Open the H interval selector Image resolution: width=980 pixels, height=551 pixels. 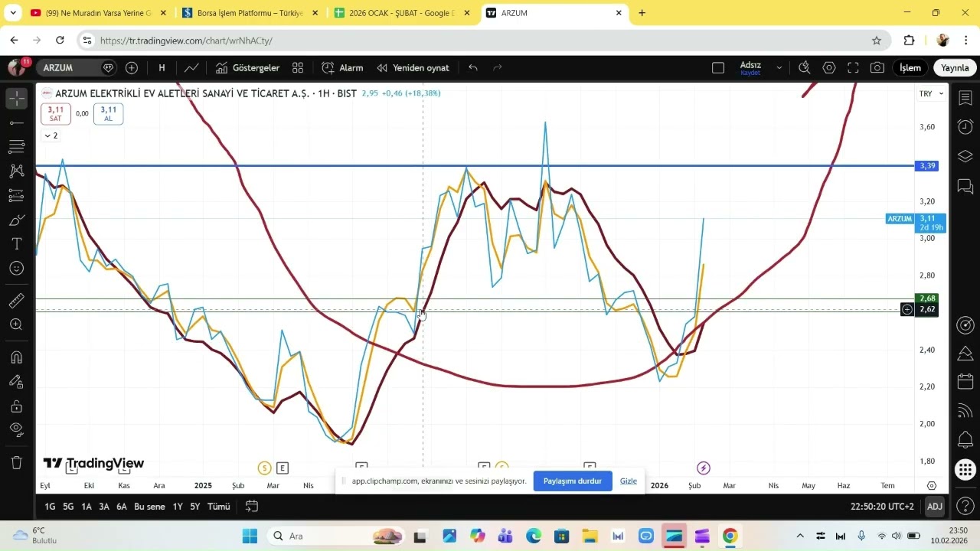[162, 67]
